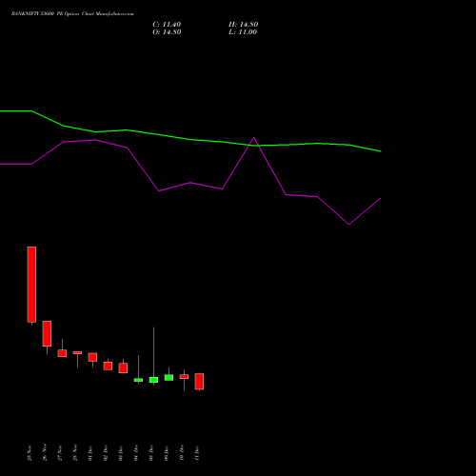Click the low value L: 11.00
Screen dimensions: 476x476
tap(243, 32)
